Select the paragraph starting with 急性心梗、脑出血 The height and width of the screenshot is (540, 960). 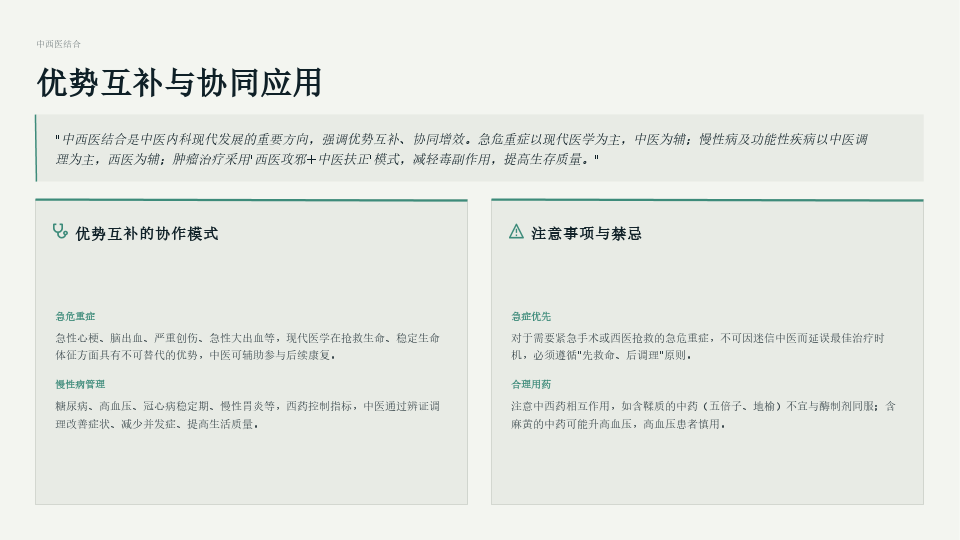[247, 347]
